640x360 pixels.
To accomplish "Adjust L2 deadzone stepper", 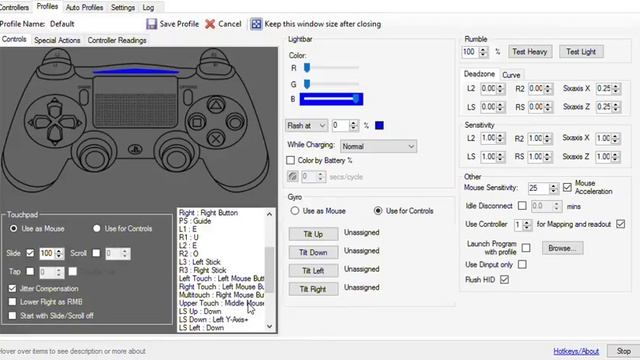I will (x=500, y=89).
